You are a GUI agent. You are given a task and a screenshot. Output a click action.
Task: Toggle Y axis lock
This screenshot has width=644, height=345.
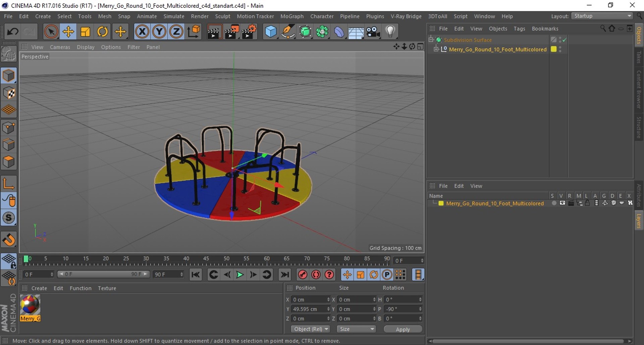coord(159,32)
